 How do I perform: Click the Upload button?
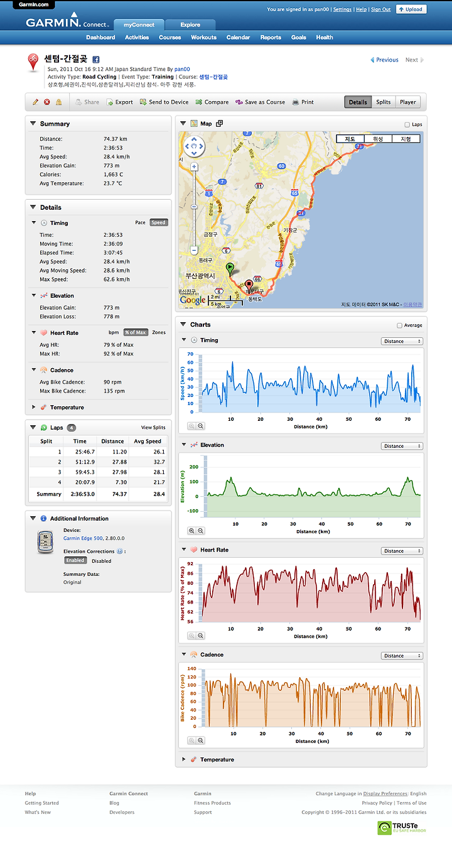(x=411, y=9)
